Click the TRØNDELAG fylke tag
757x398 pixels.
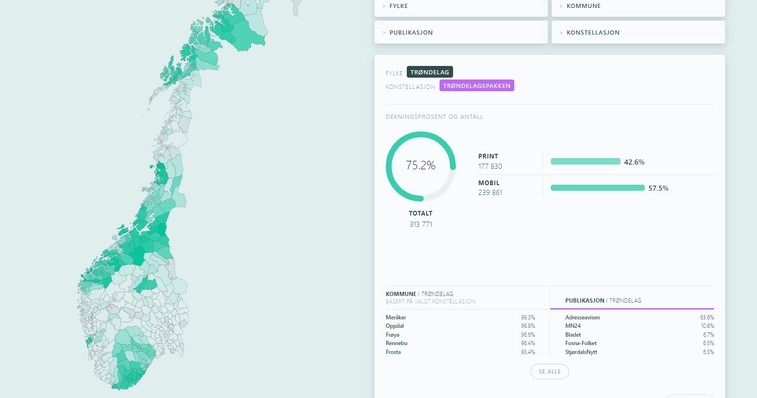pos(430,72)
